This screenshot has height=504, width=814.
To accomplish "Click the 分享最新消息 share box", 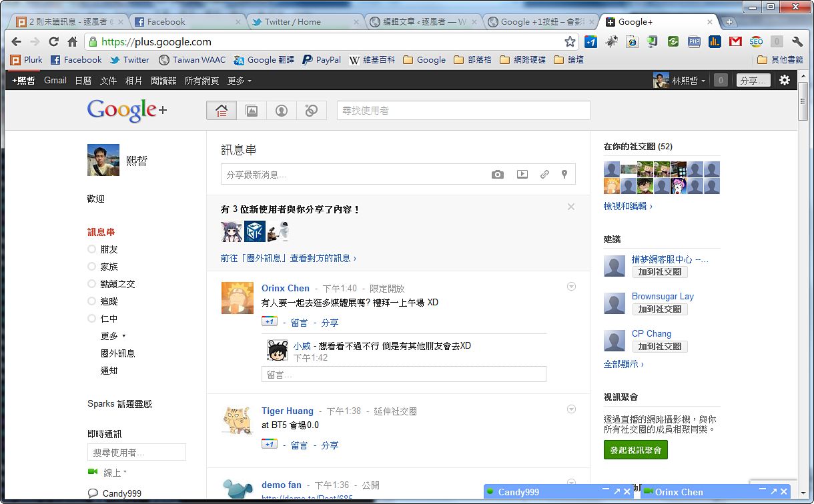I will pyautogui.click(x=398, y=175).
